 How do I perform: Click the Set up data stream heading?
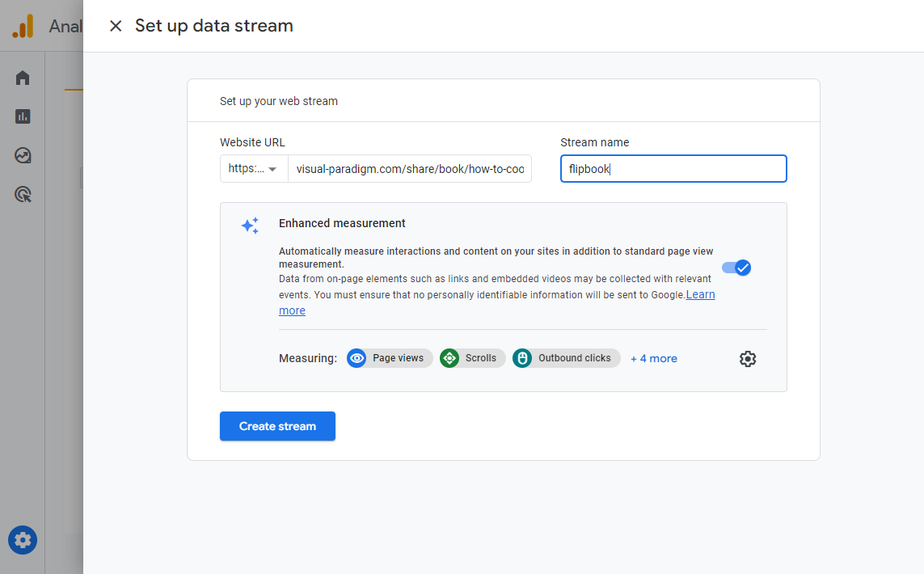tap(213, 26)
